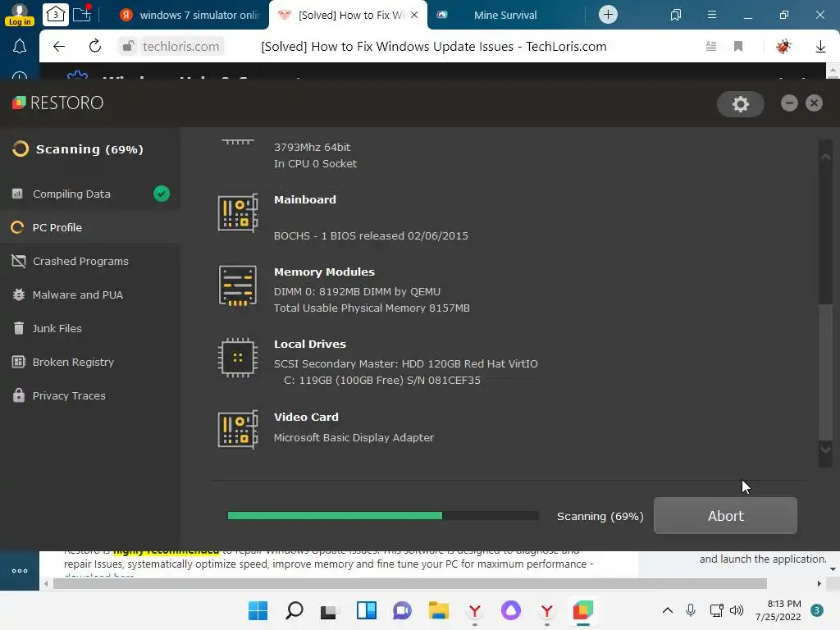840x630 pixels.
Task: Click browser horizontal scrollbar
Action: [410, 583]
